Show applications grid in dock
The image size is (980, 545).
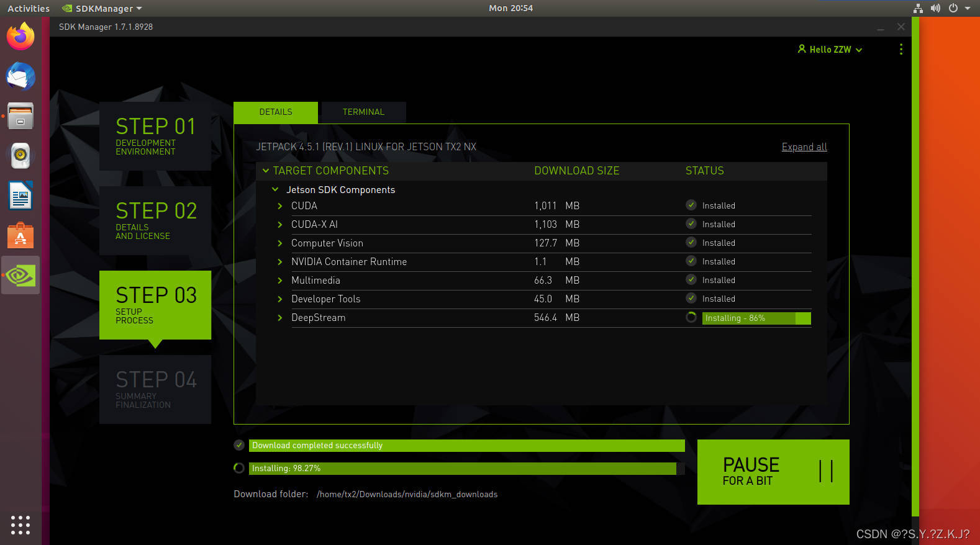click(x=20, y=525)
